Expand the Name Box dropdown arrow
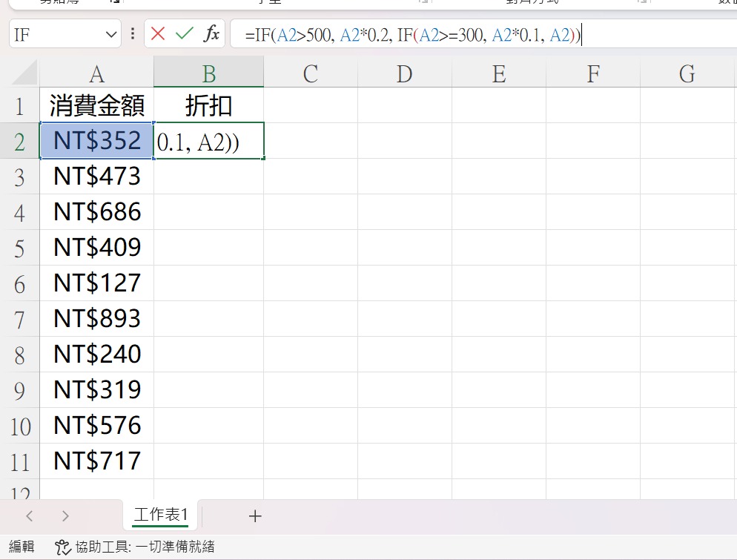This screenshot has width=737, height=560. (x=111, y=34)
